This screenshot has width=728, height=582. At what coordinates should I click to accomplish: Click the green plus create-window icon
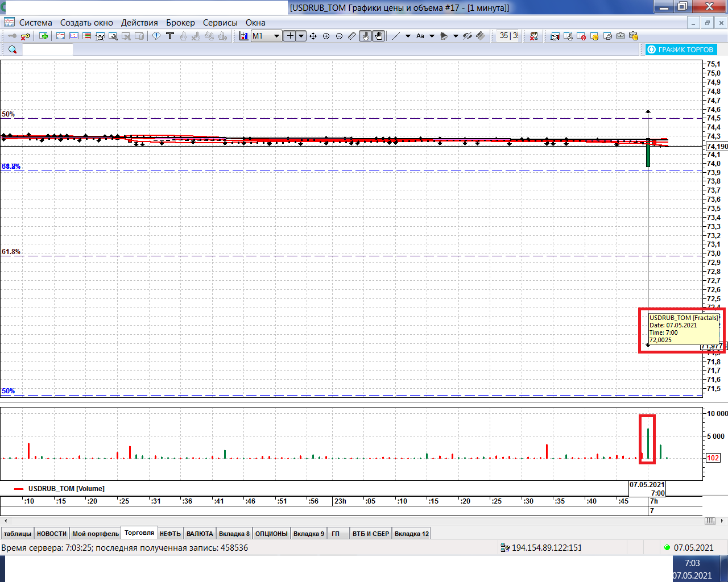point(44,36)
